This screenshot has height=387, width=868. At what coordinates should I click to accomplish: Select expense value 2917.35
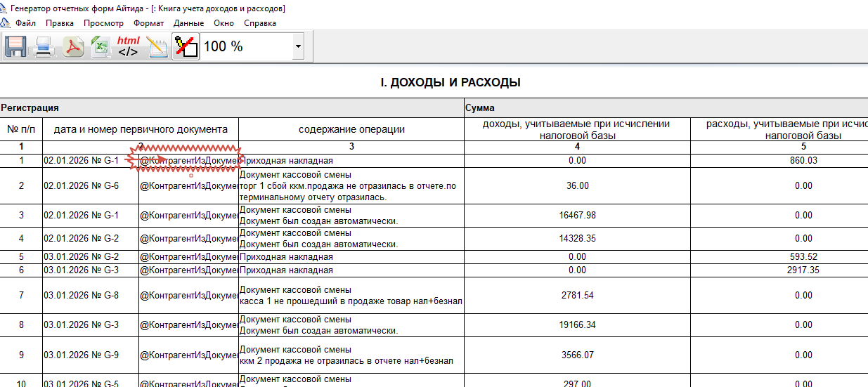coord(803,270)
